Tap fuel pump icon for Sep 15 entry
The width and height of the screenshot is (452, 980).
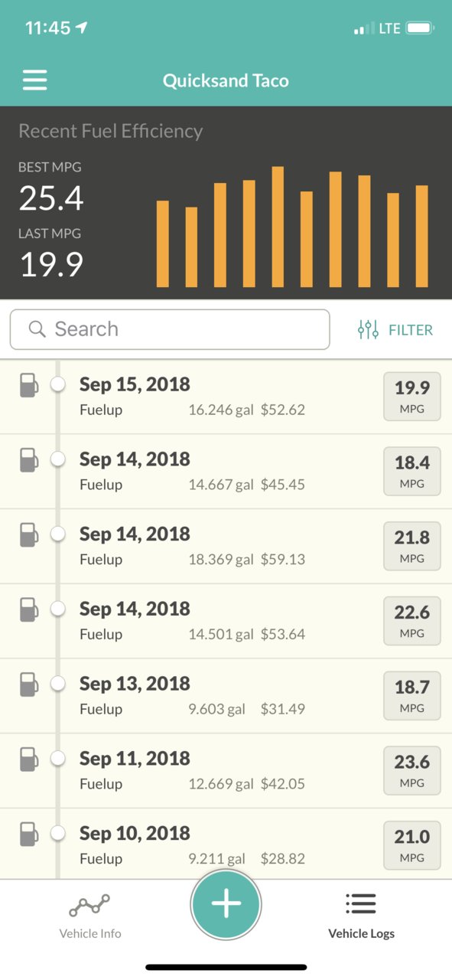28,385
